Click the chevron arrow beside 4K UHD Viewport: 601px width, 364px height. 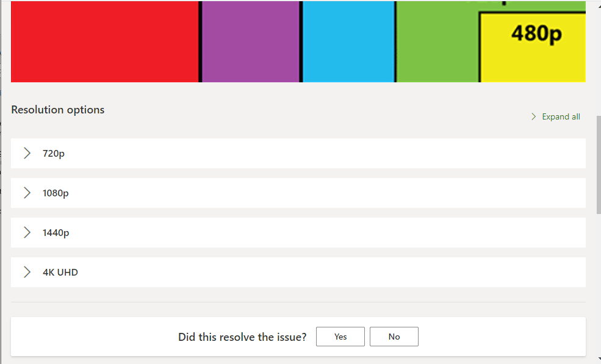(x=27, y=273)
